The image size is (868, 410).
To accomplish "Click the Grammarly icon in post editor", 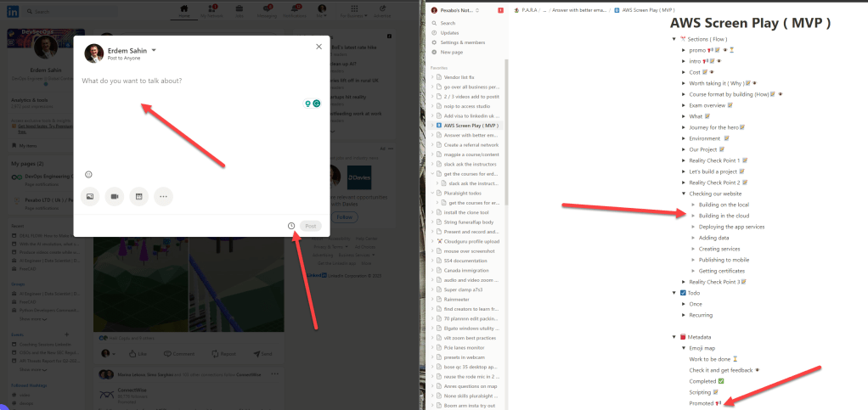I will point(317,104).
